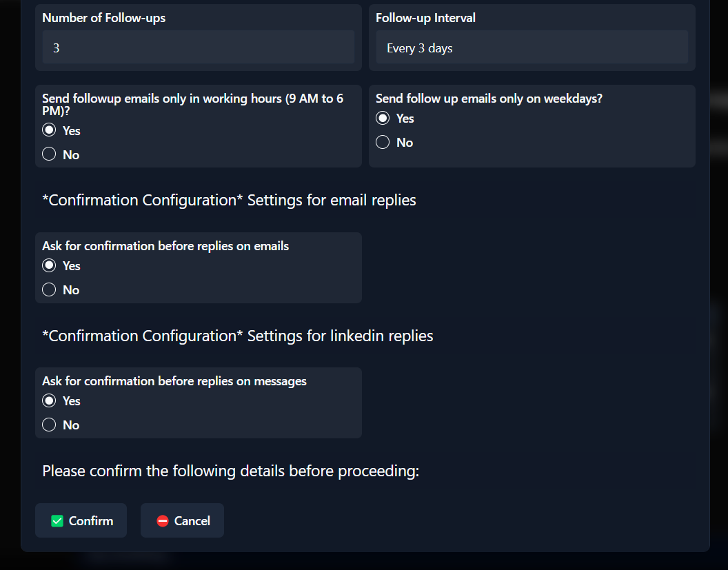The height and width of the screenshot is (570, 728).
Task: Enable confirmation before replies on emails
Action: (x=49, y=265)
